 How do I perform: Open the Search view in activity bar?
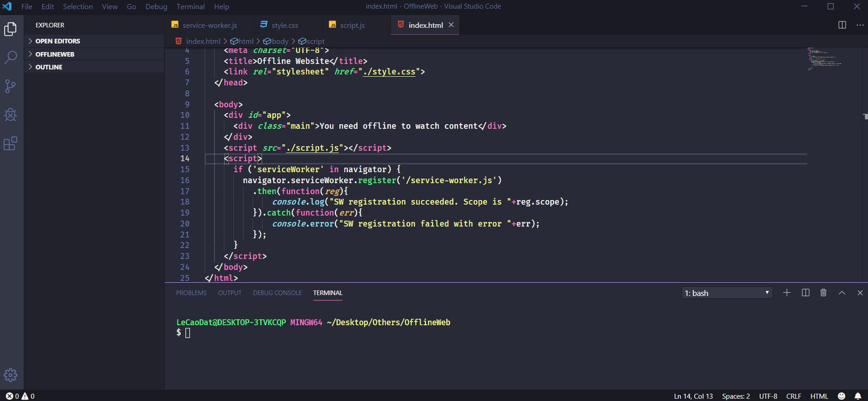point(11,57)
